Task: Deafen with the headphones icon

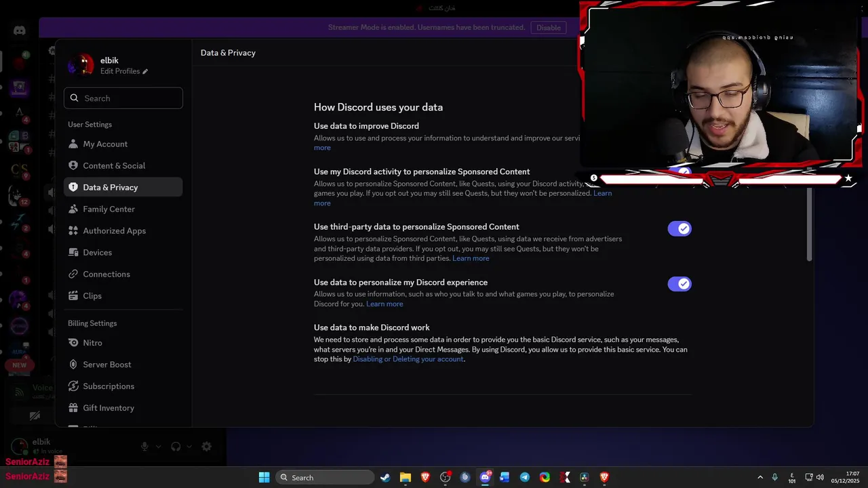Action: coord(176,447)
